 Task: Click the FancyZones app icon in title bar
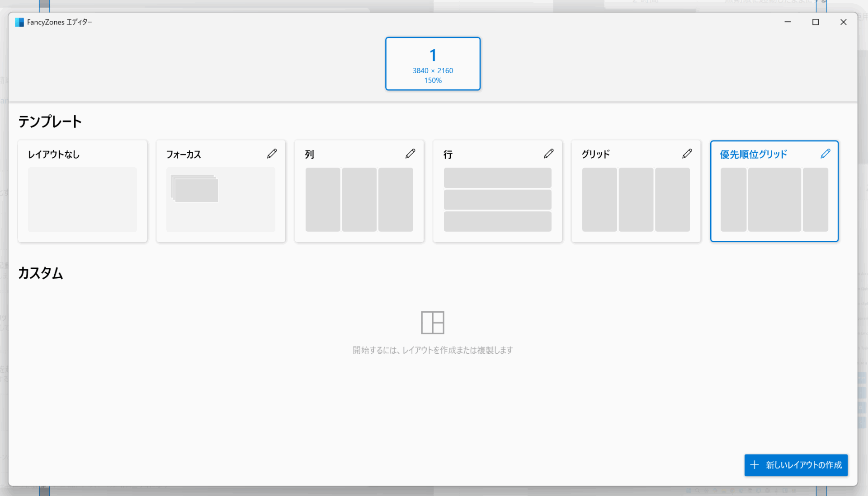pyautogui.click(x=19, y=22)
